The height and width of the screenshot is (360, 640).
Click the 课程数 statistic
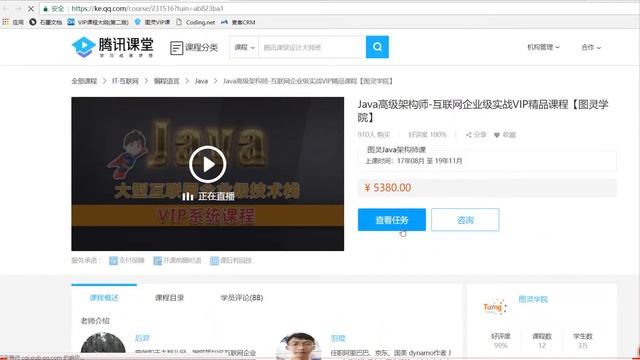(x=542, y=340)
